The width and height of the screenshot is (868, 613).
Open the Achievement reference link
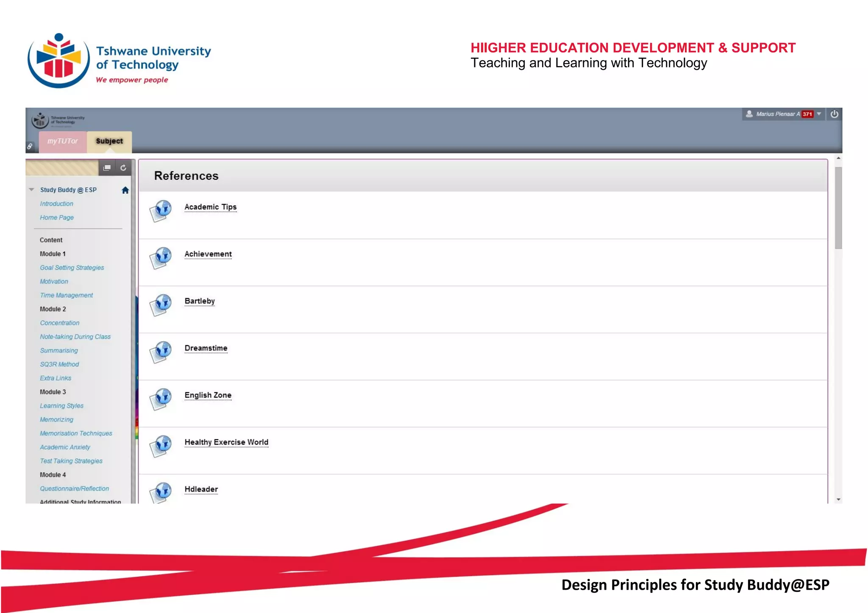208,254
